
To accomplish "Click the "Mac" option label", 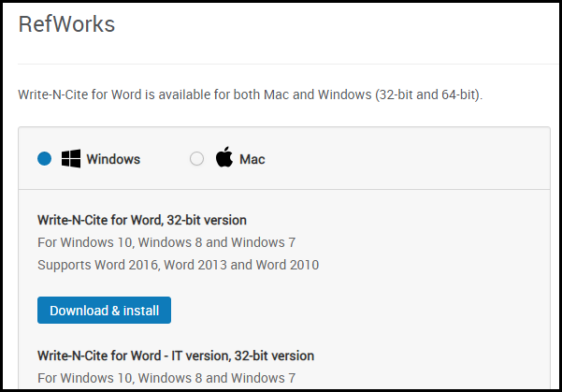I will coord(252,159).
